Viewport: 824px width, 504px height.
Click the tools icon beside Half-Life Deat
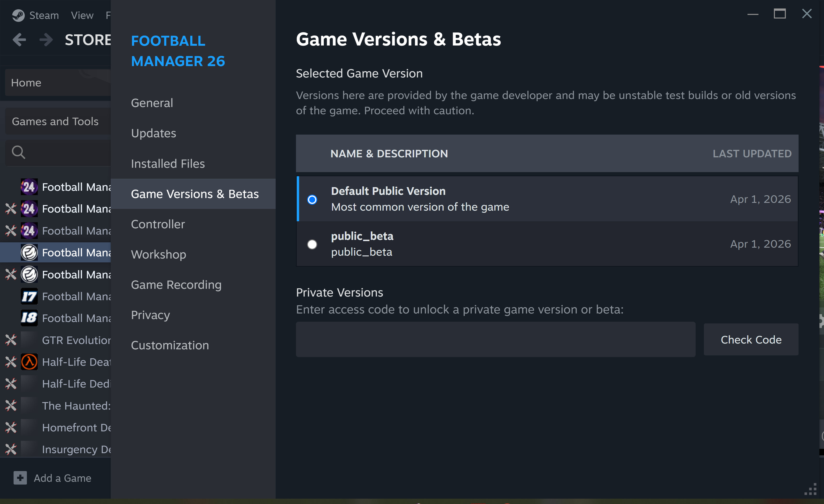[11, 362]
